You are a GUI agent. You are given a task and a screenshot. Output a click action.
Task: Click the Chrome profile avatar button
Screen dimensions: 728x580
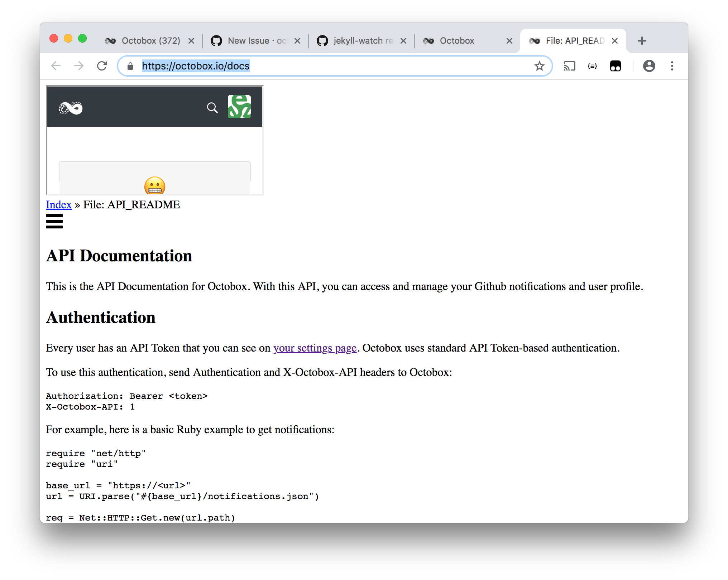tap(649, 66)
